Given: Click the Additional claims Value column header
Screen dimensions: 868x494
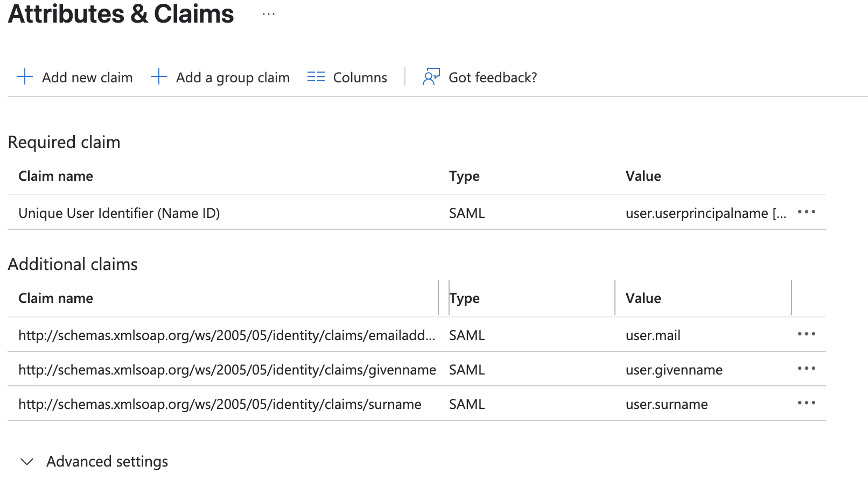Looking at the screenshot, I should (643, 298).
